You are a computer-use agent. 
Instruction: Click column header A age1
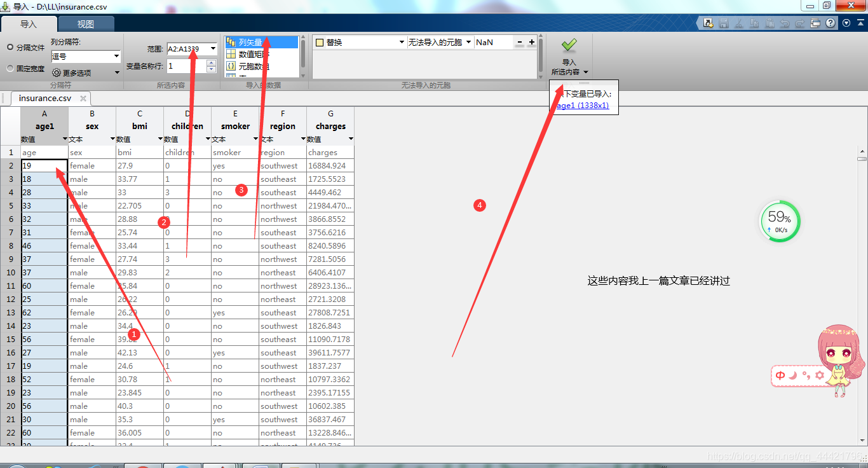[x=44, y=120]
